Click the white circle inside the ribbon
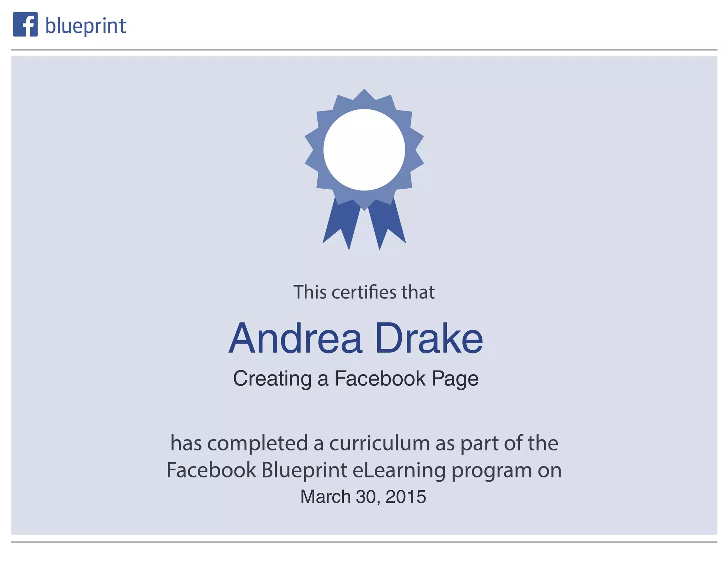Screen dimensions: 728x562 click(364, 150)
